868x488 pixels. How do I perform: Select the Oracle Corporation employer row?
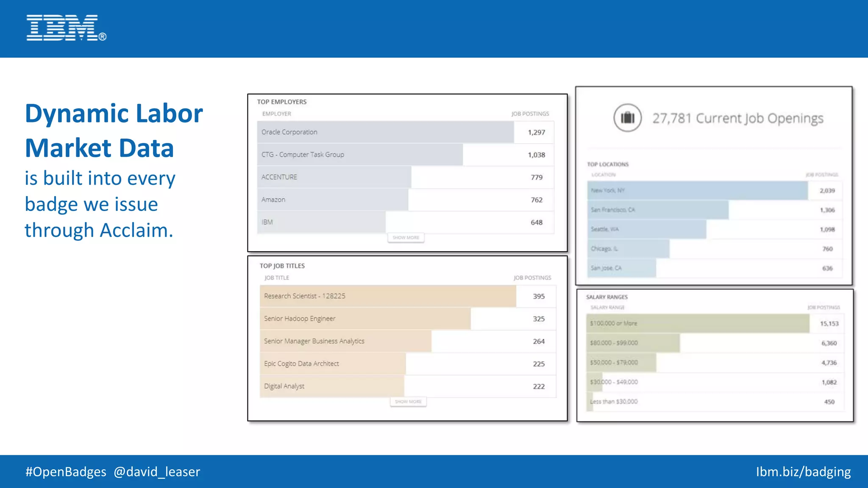[x=289, y=132]
